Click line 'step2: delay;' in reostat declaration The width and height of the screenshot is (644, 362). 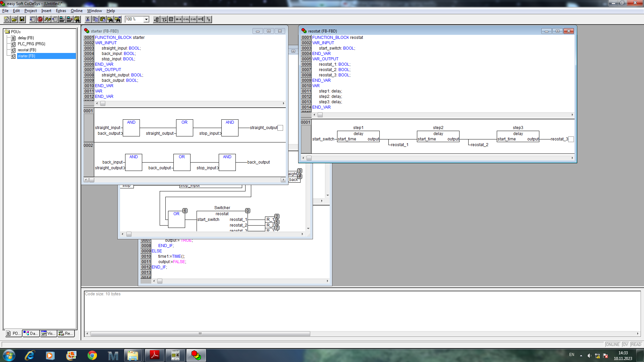330,97
